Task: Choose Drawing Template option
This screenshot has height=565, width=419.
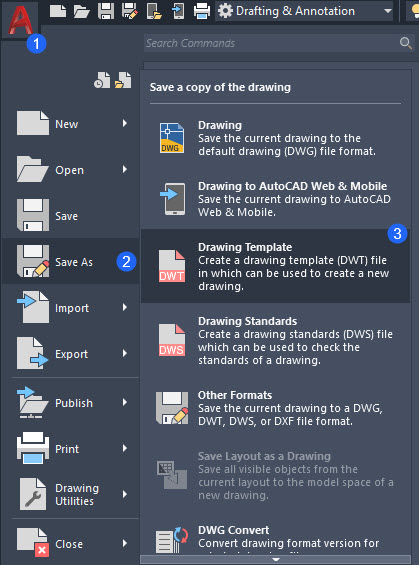Action: (x=276, y=266)
